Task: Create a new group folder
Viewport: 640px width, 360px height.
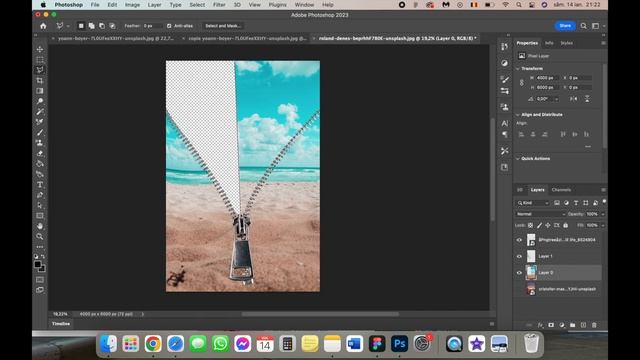Action: 573,325
